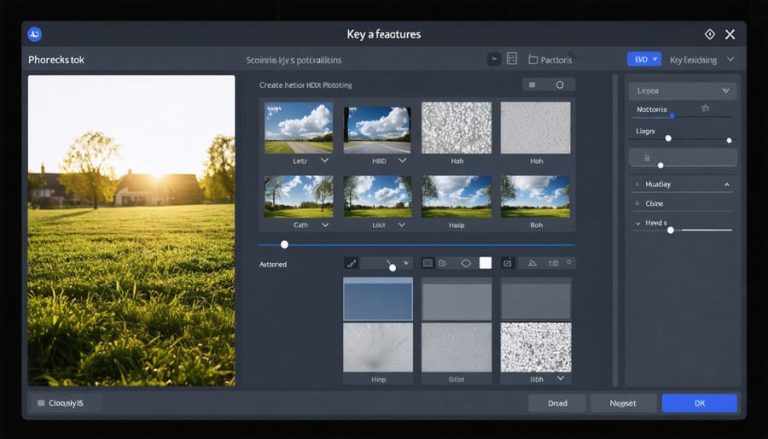
Task: Toggle the bullet marker beside Huatley
Action: coord(637,184)
